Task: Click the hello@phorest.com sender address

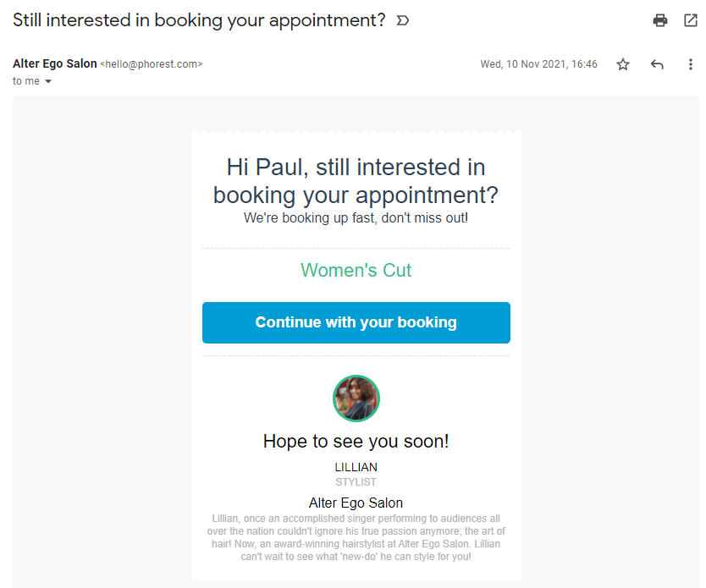Action: (152, 64)
